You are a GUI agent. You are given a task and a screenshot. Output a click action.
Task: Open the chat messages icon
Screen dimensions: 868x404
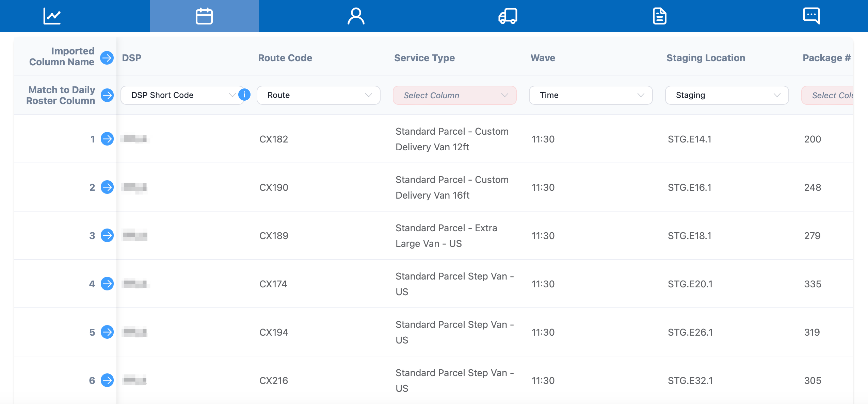(x=811, y=16)
